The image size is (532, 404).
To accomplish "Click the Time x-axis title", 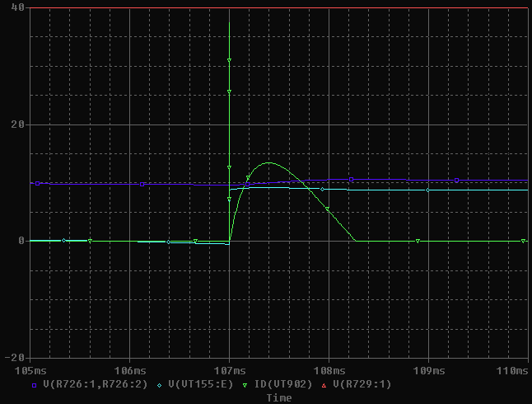I will pyautogui.click(x=279, y=398).
